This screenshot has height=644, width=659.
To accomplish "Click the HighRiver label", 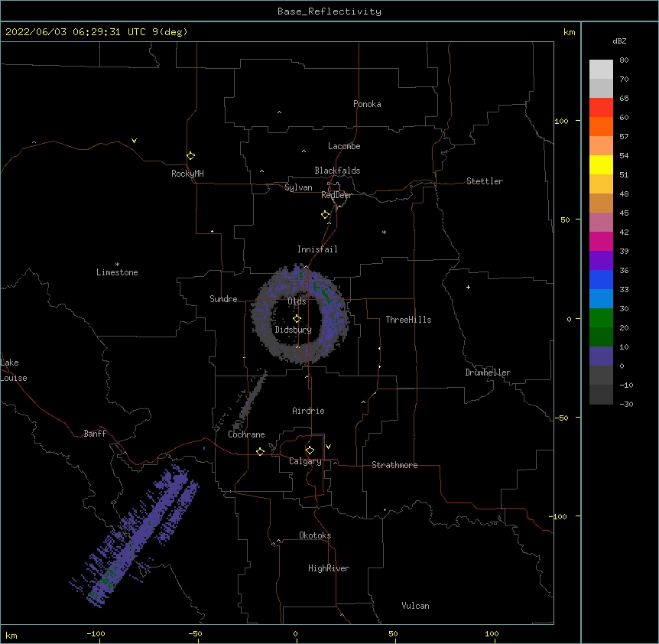I will pyautogui.click(x=329, y=568).
